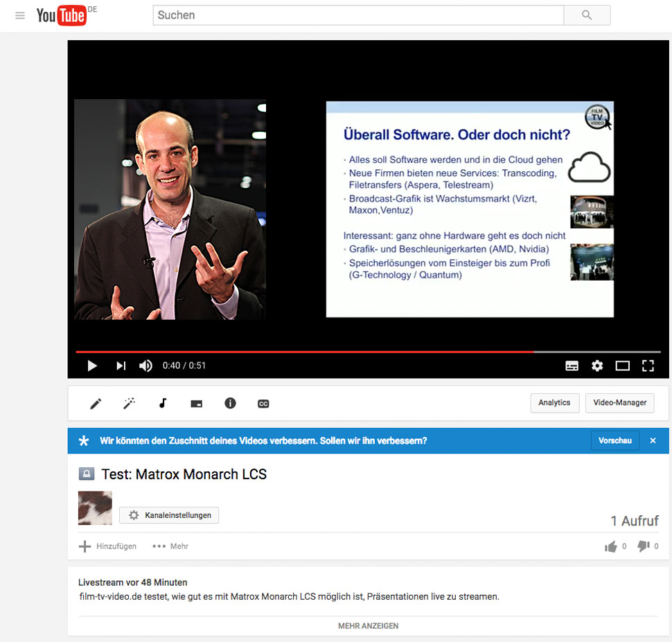This screenshot has height=642, width=672.
Task: Click the Suchen search field
Action: click(358, 15)
